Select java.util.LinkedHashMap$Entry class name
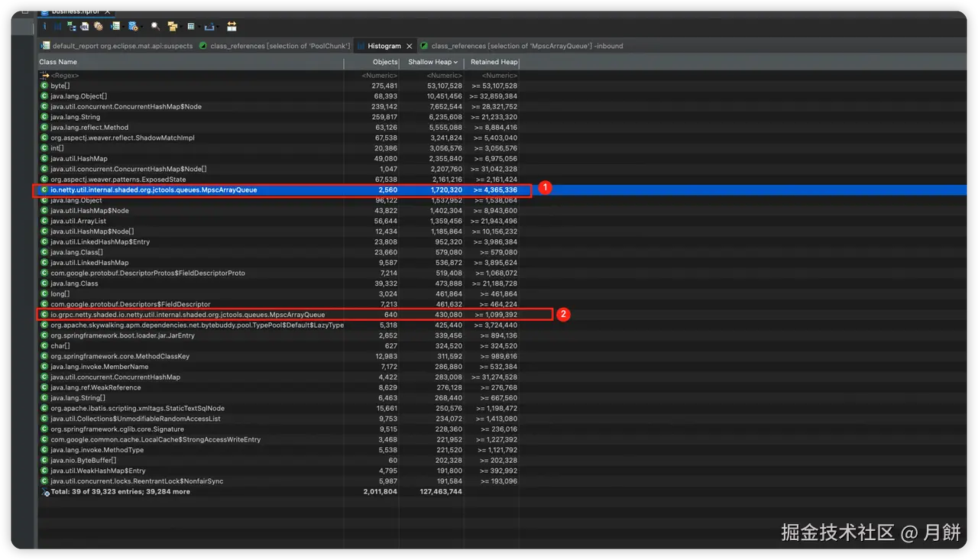Viewport: 978px width, 560px height. 100,242
